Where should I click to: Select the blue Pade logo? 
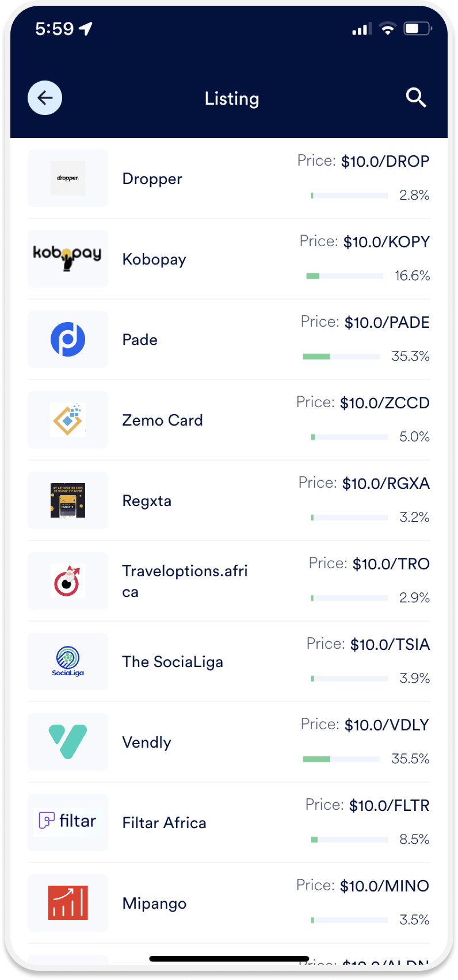pos(68,339)
